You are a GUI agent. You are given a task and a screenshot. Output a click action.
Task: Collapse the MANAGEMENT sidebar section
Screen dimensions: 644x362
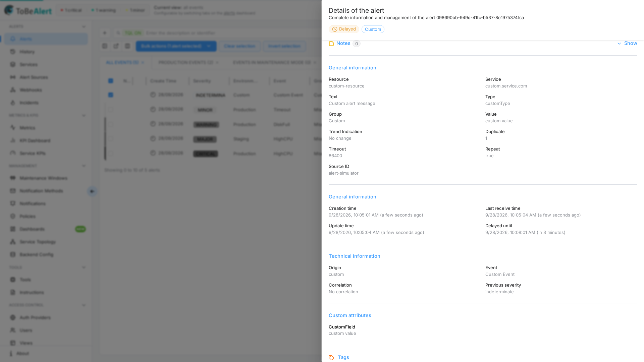(84, 166)
